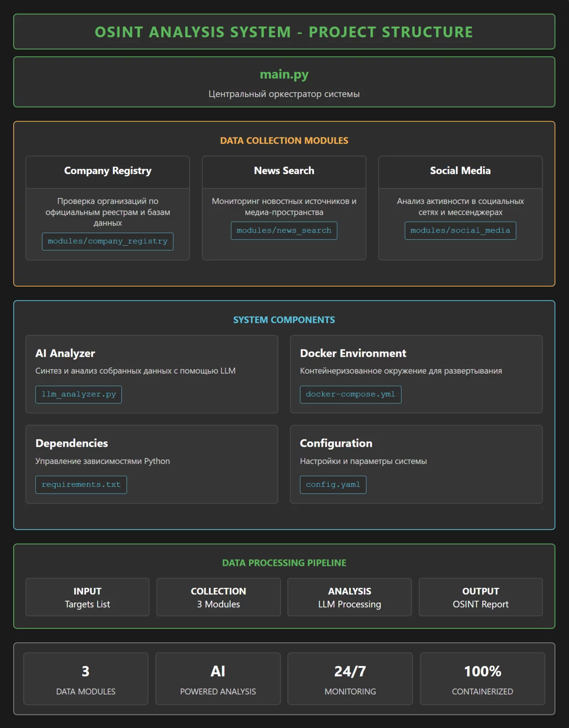Select the INPUT Targets List pipeline step

pyautogui.click(x=87, y=597)
